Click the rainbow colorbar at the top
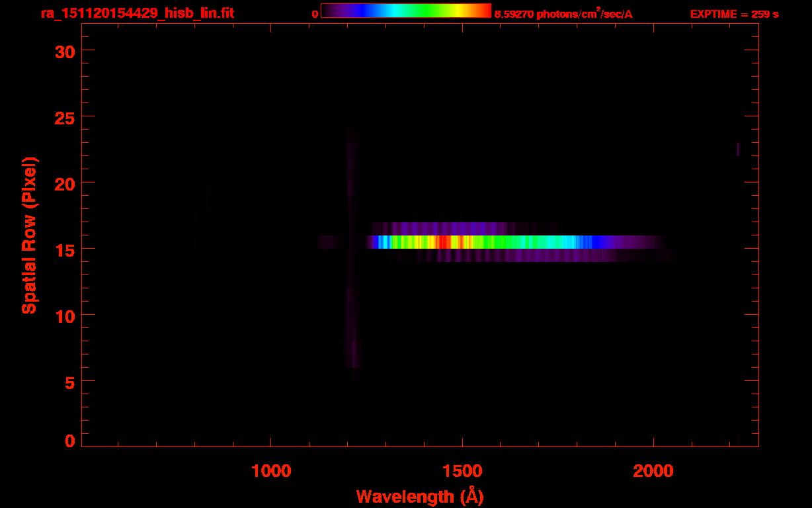Image resolution: width=812 pixels, height=508 pixels. point(405,11)
